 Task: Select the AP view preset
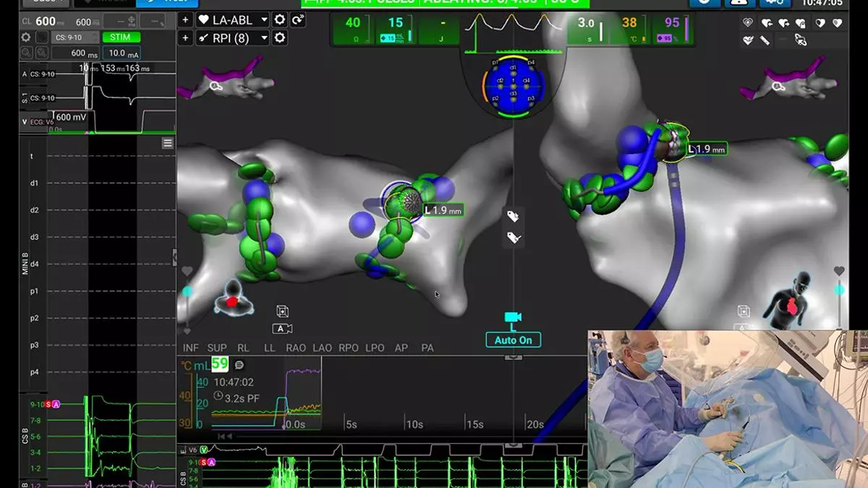(401, 348)
